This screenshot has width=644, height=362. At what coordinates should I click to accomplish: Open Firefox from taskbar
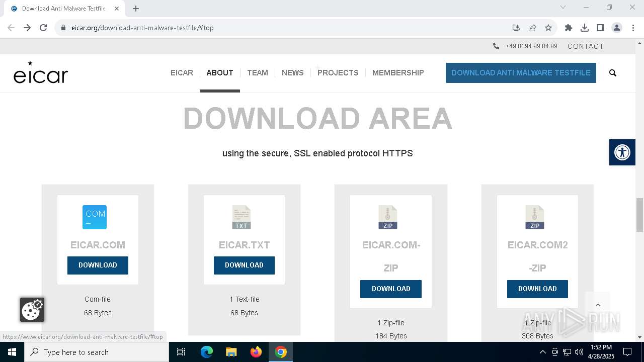pos(256,352)
